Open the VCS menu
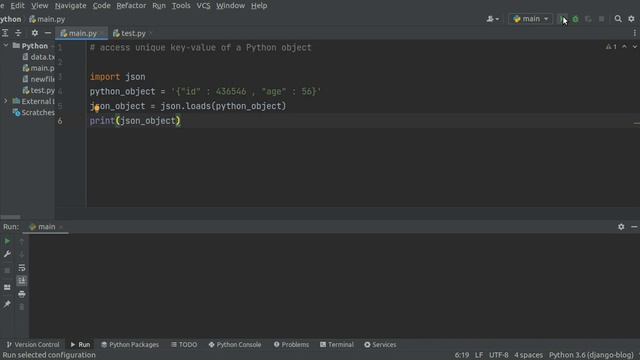The height and width of the screenshot is (360, 640). click(203, 6)
